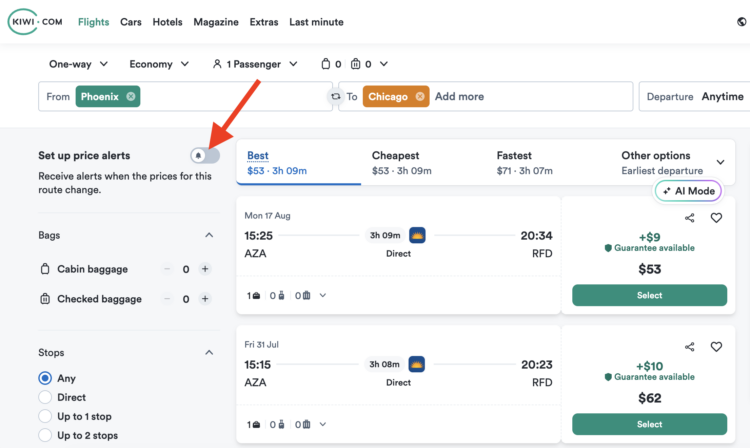This screenshot has height=448, width=750.
Task: Select the Any stops radio button
Action: (x=45, y=378)
